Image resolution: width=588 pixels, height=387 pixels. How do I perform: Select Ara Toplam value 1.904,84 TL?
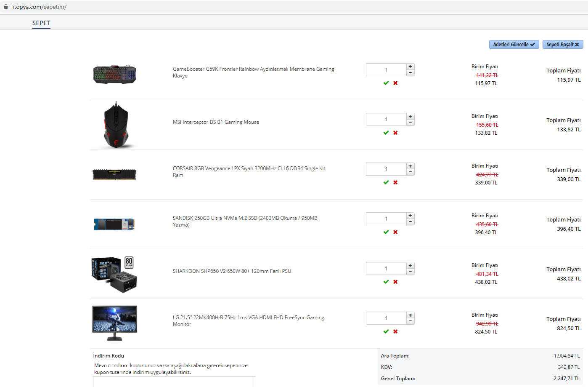click(567, 356)
